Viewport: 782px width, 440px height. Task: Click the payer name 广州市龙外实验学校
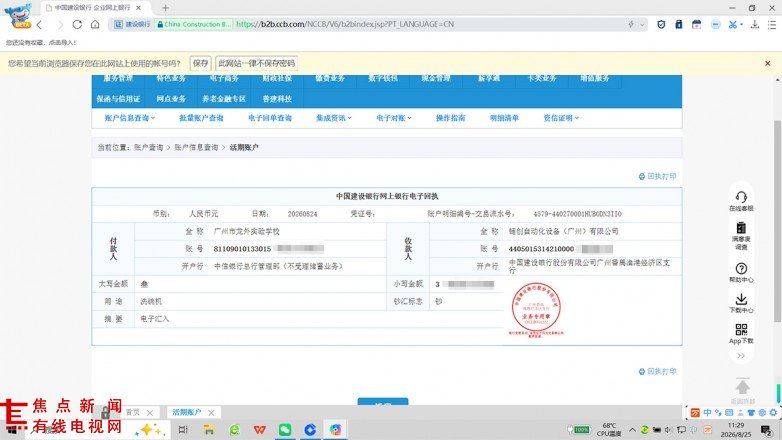[246, 232]
